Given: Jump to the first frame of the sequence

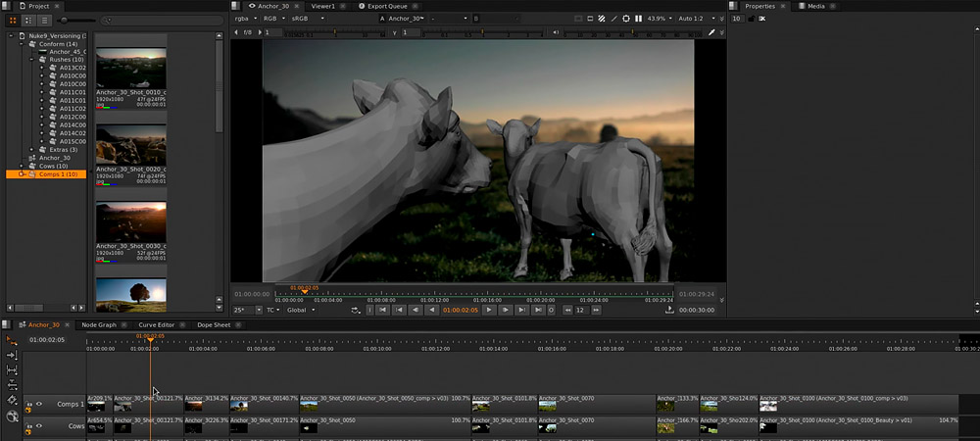Looking at the screenshot, I should point(381,310).
